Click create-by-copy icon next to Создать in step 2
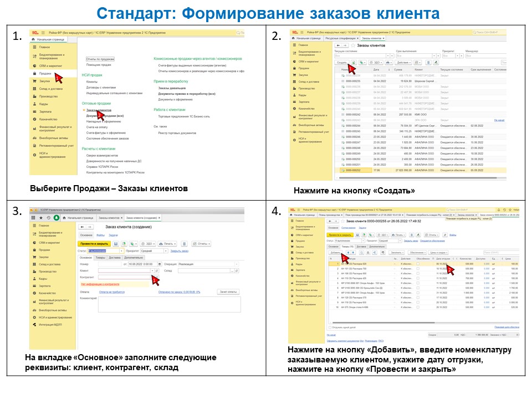 pos(354,63)
